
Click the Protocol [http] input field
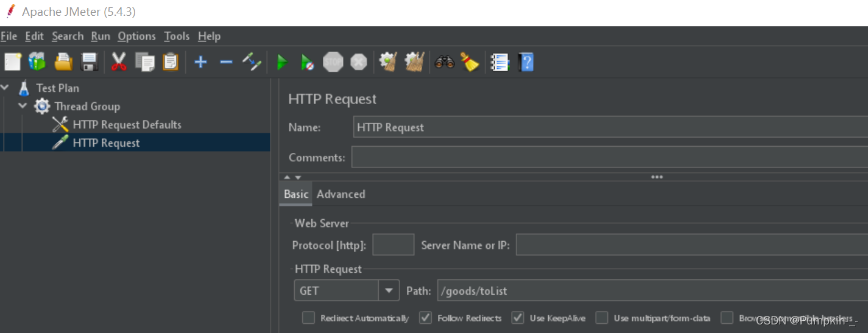[393, 245]
